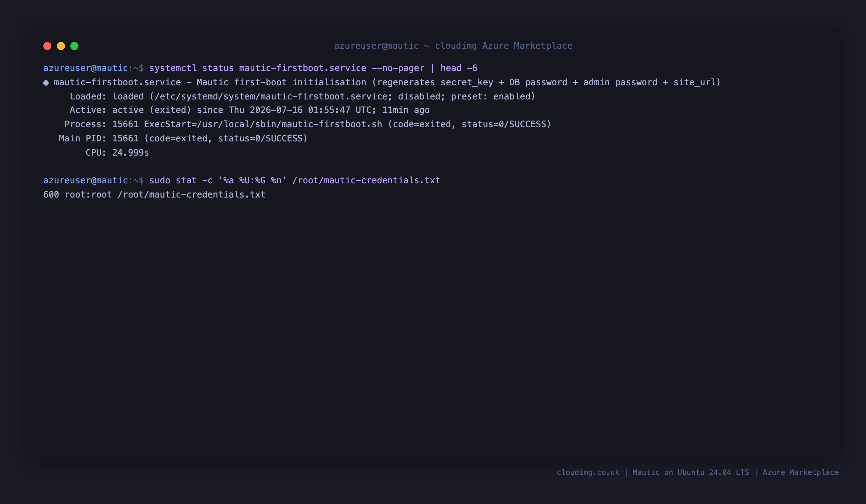866x504 pixels.
Task: Click the format string '%a %U:%G %n'
Action: click(252, 180)
